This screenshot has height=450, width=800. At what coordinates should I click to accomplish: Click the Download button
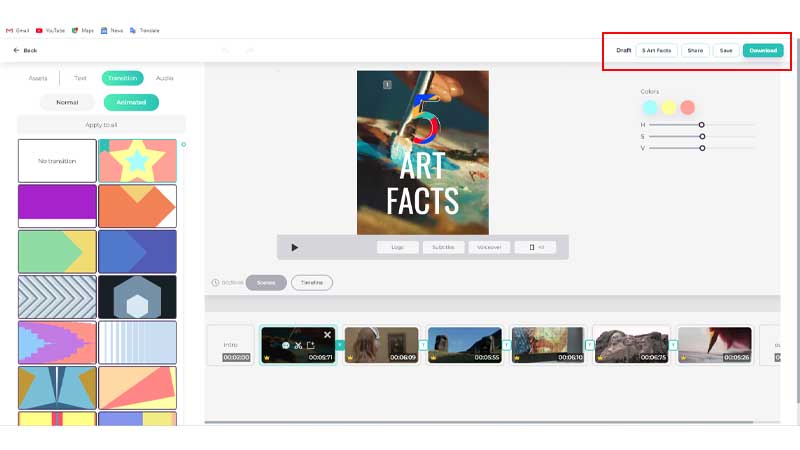click(x=763, y=51)
